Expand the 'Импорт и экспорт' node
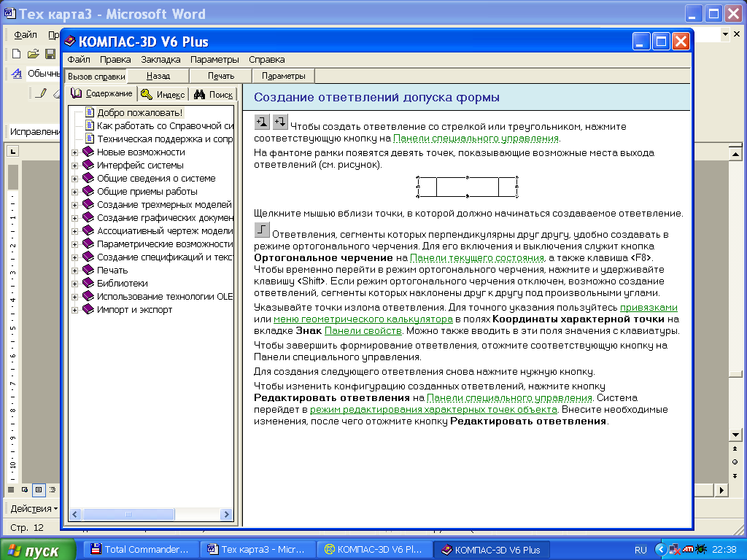This screenshot has width=747, height=560. point(75,310)
